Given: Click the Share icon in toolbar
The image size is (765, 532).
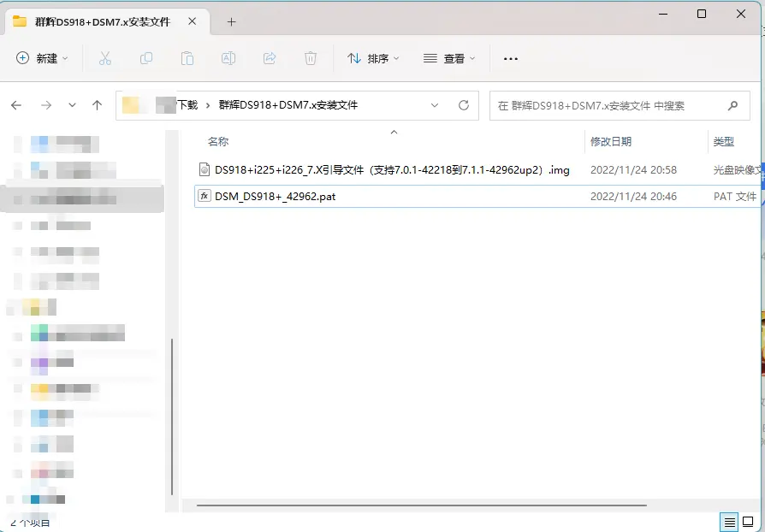Looking at the screenshot, I should coord(270,58).
